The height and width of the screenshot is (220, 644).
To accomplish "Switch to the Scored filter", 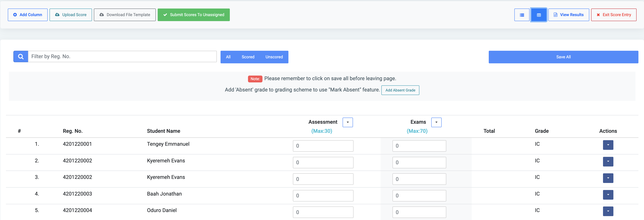I will (x=248, y=57).
